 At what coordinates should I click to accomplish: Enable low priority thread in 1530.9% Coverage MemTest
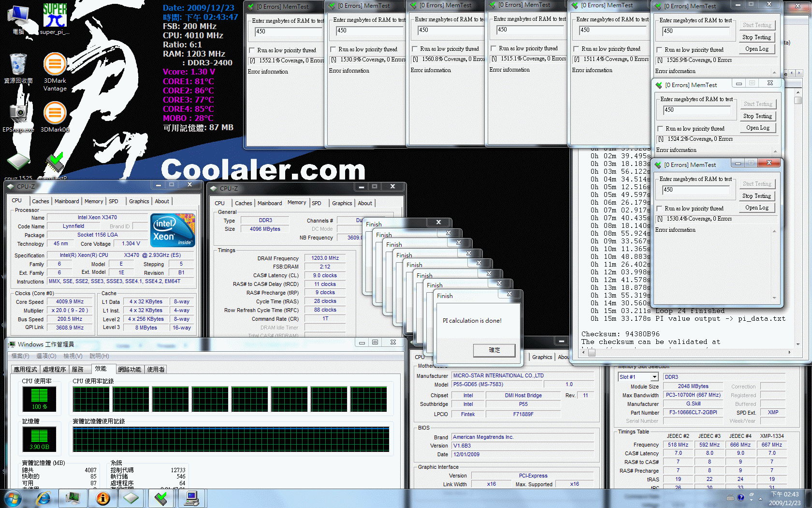pos(333,49)
